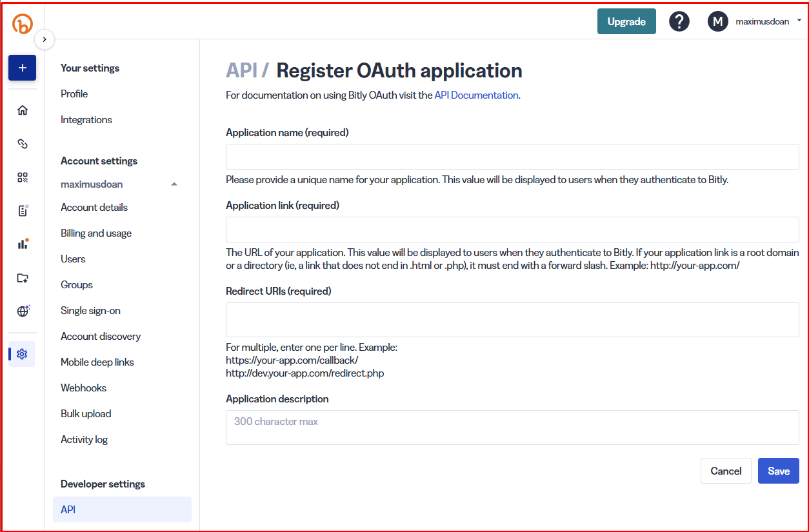Open the Links section icon

23,144
